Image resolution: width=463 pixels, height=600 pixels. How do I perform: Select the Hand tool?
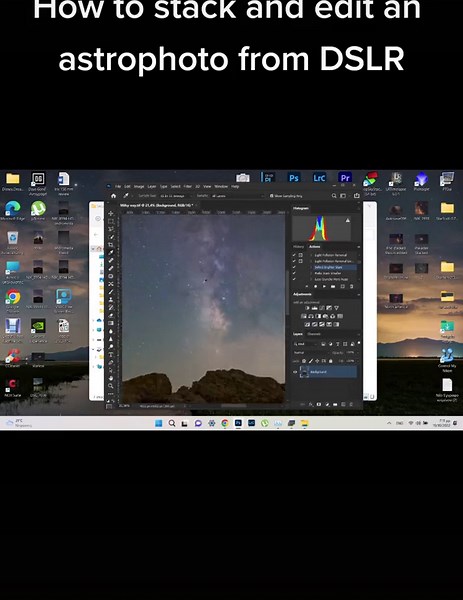click(x=111, y=378)
